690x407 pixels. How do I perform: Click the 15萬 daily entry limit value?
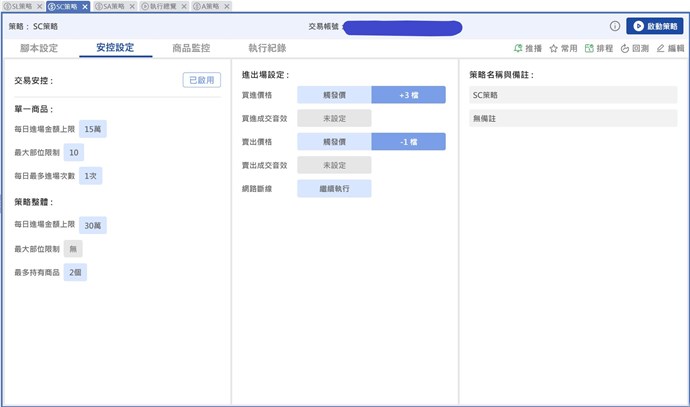[93, 129]
